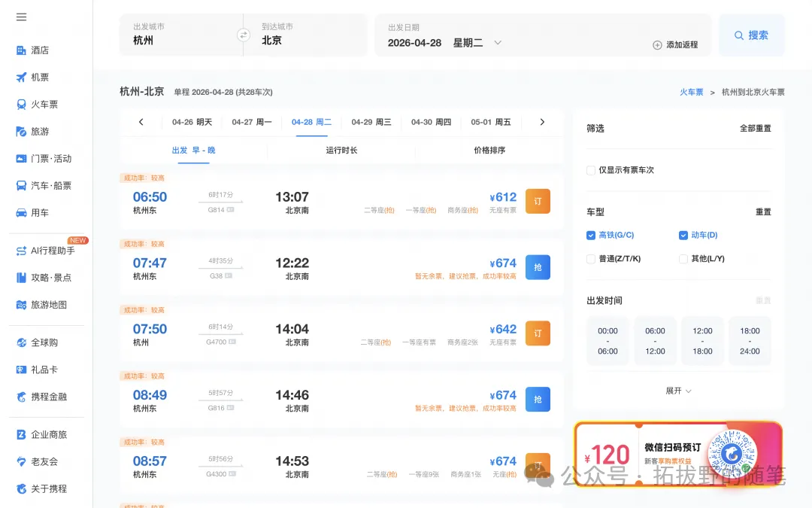
Task: Select the 04-29 周三 date tab
Action: click(x=371, y=123)
